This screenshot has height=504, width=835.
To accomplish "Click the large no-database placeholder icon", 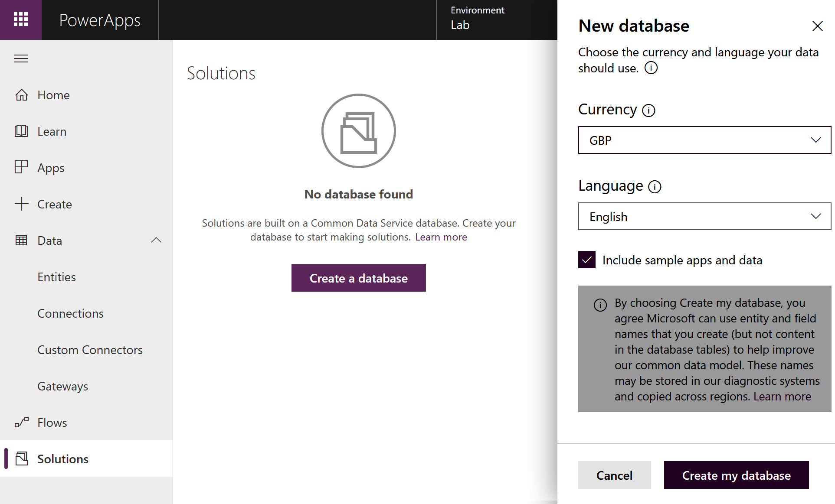I will [359, 131].
